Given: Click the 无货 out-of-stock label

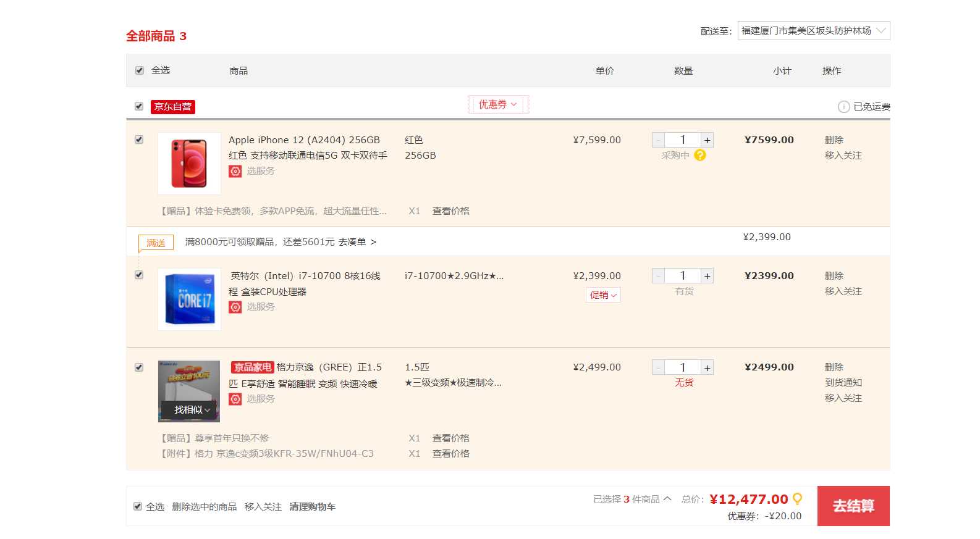Looking at the screenshot, I should click(684, 383).
